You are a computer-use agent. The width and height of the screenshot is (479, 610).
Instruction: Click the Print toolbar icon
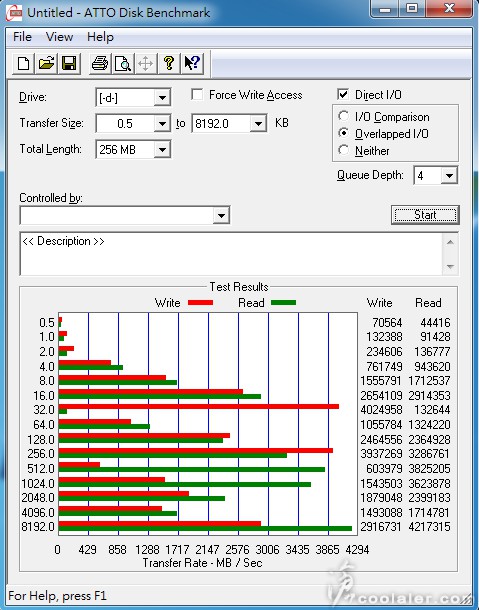pos(100,63)
